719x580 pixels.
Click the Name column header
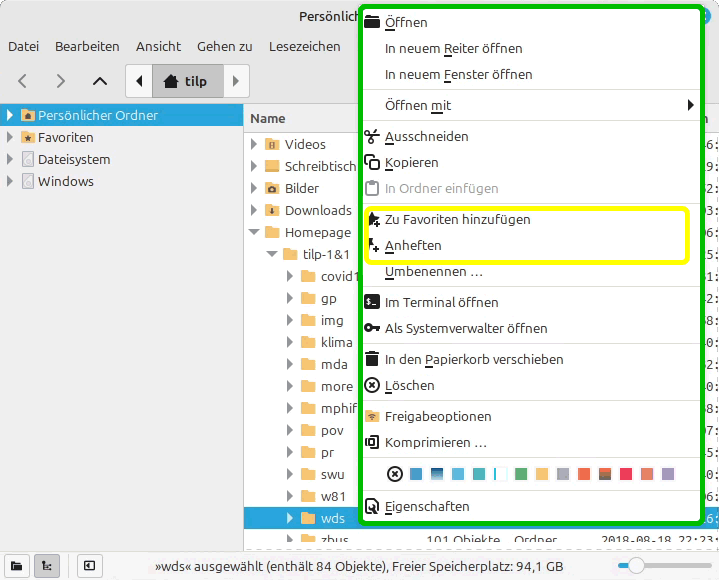point(268,119)
